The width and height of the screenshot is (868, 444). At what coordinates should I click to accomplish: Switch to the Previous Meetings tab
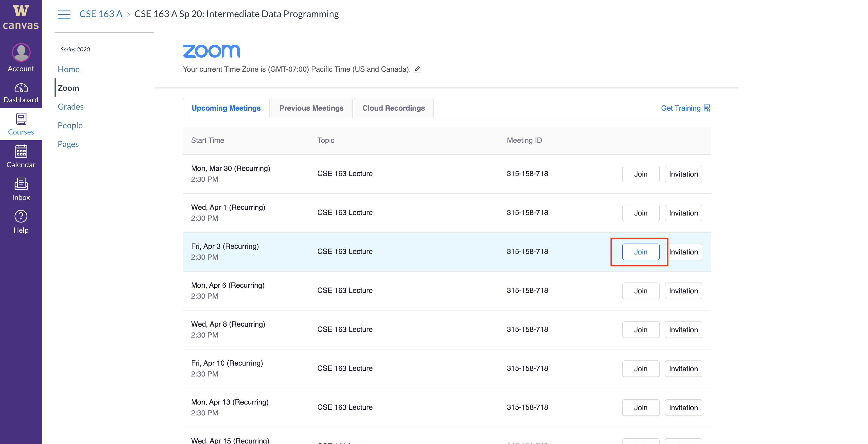[x=311, y=107]
